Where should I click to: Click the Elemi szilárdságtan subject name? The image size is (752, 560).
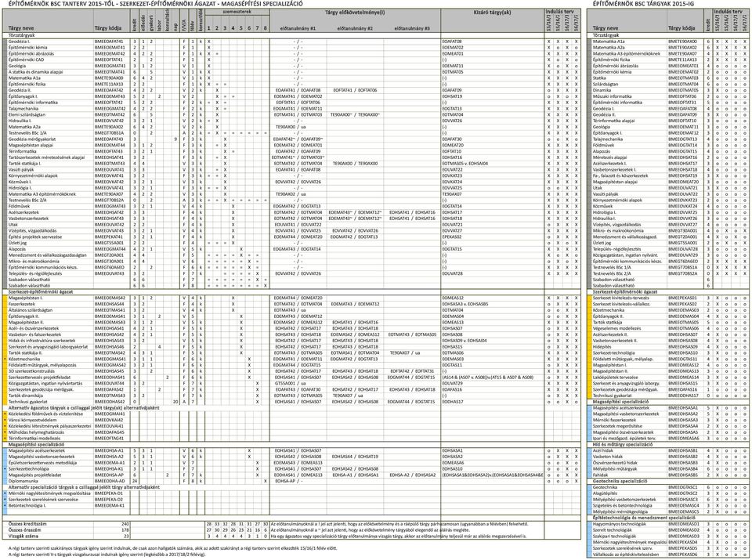[27, 115]
